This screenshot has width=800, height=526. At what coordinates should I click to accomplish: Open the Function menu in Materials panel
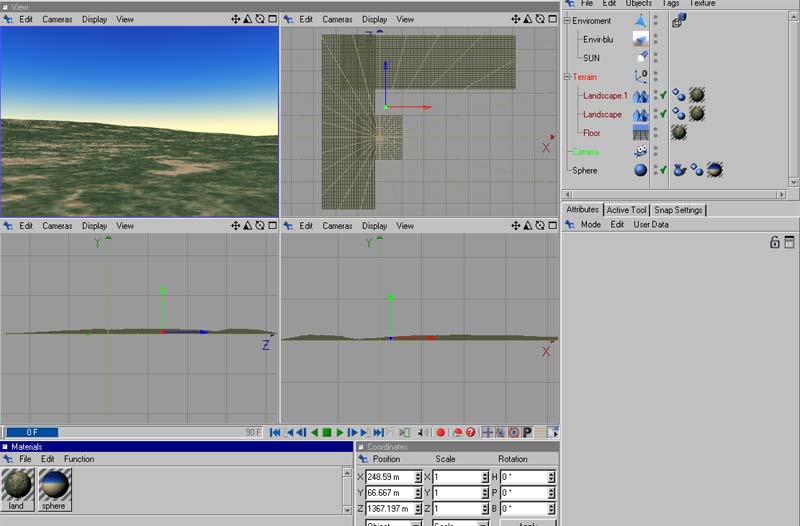pos(78,459)
